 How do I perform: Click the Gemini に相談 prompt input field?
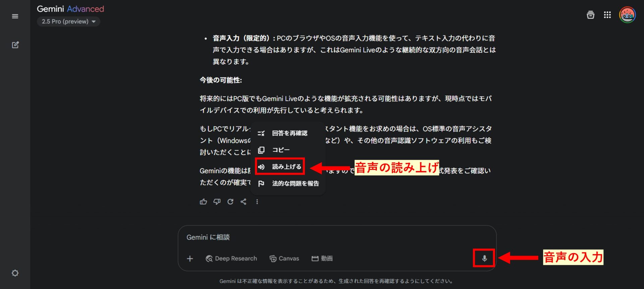[337, 237]
